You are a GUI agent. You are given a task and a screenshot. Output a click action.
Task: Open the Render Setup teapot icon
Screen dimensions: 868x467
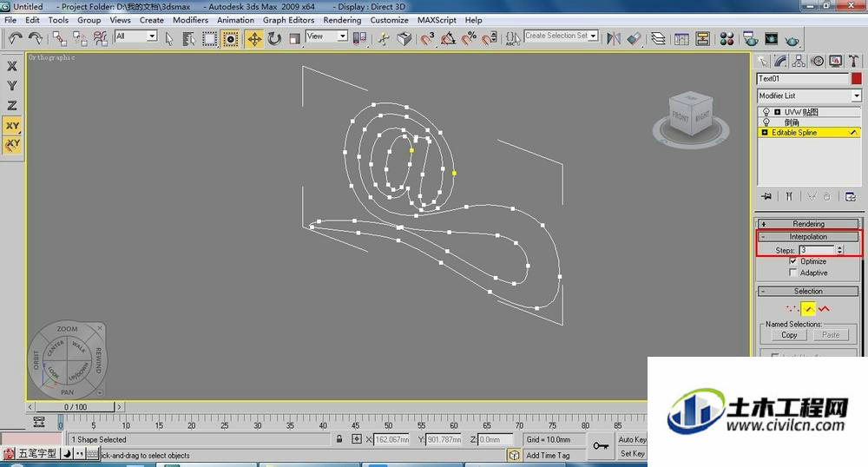coord(751,38)
